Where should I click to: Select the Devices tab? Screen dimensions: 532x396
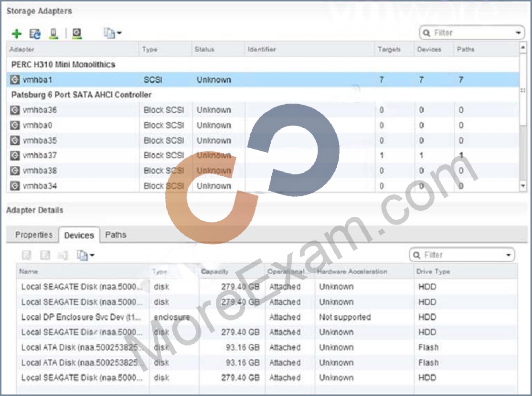79,235
